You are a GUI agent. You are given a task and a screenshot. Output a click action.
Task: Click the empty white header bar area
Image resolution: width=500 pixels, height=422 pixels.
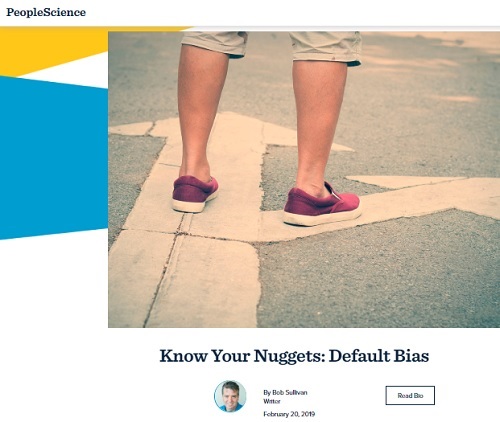293,13
